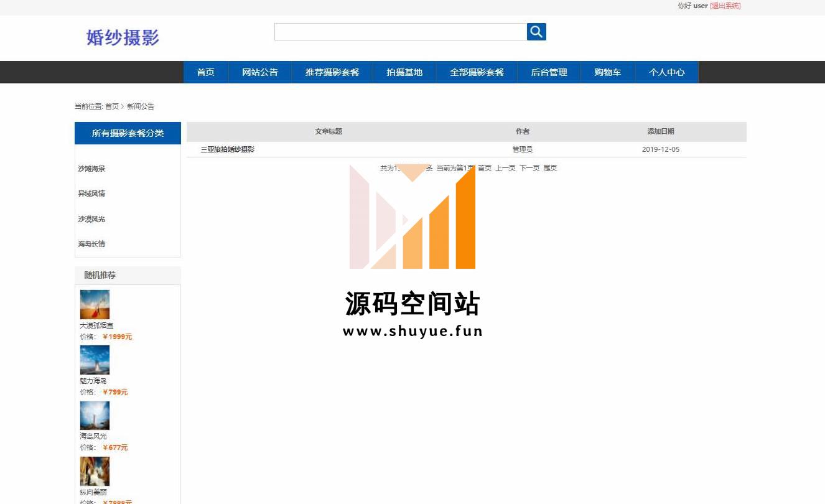
Task: Open the 婚纱摄影 site logo
Action: 123,37
